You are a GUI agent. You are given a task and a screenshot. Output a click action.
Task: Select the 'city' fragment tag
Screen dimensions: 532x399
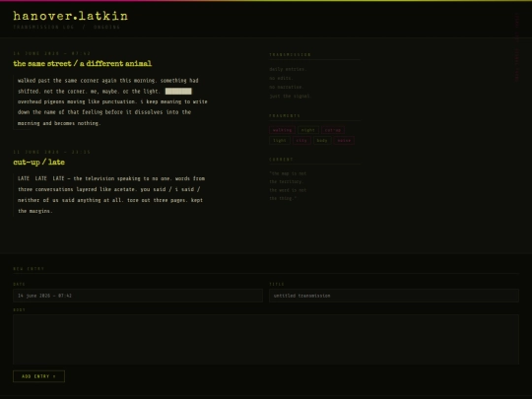[x=301, y=141]
